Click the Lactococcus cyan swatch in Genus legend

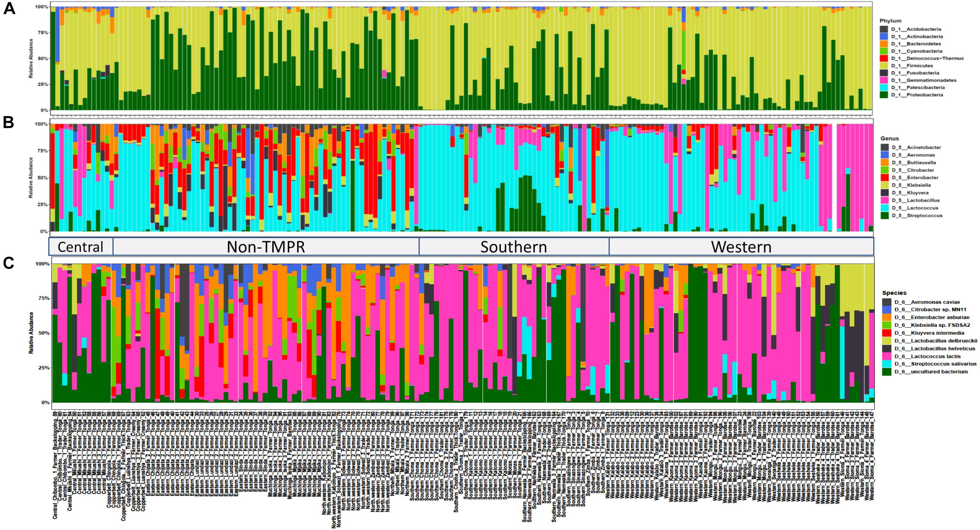884,208
